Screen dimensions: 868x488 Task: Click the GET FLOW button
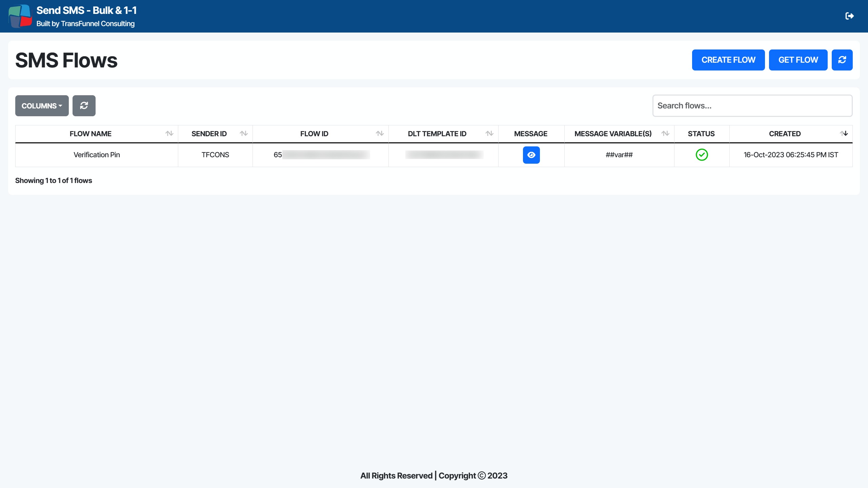click(x=798, y=60)
